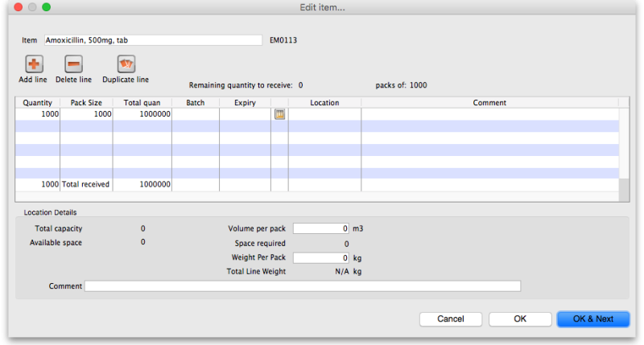The width and height of the screenshot is (644, 345).
Task: Click the Weight Per Pack field
Action: [x=321, y=257]
